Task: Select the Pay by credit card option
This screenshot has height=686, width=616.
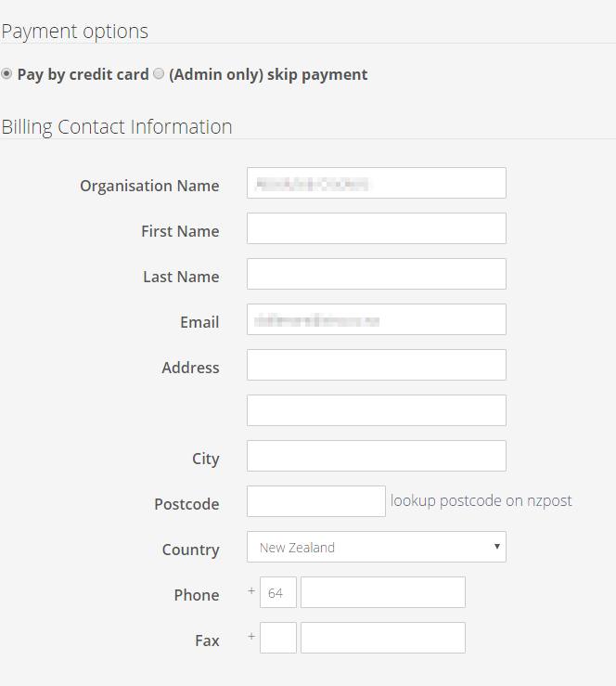Action: pyautogui.click(x=6, y=74)
